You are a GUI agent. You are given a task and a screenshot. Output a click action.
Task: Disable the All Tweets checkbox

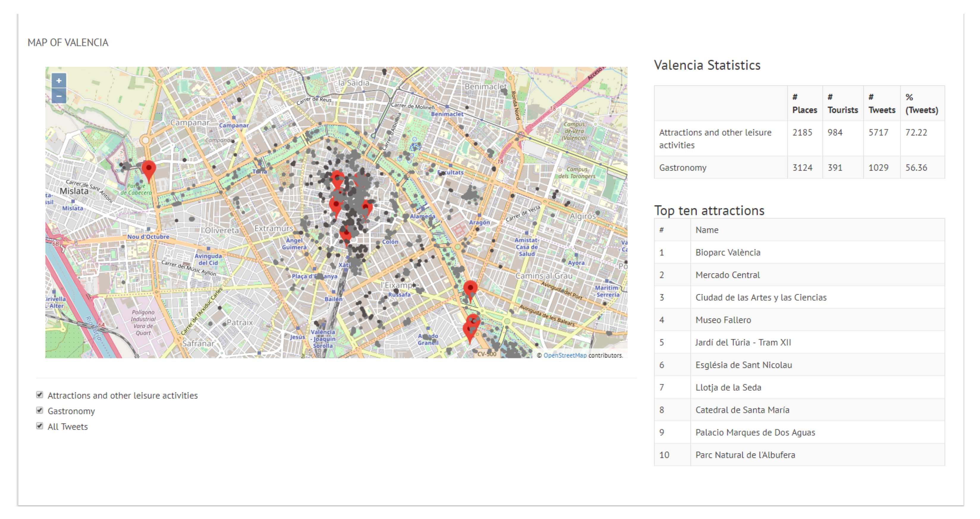point(40,426)
